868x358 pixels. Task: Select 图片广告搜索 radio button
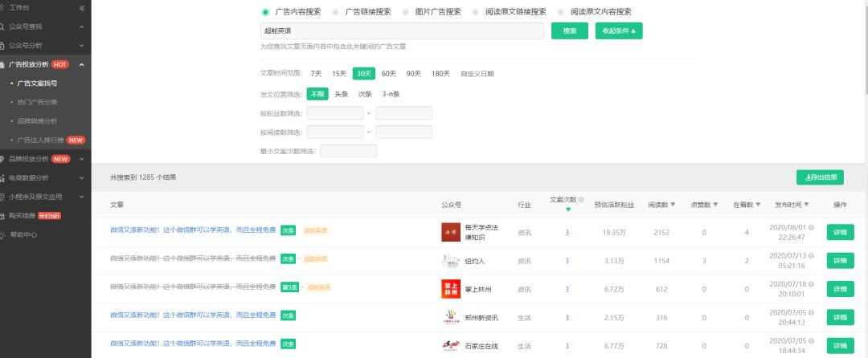click(x=405, y=11)
